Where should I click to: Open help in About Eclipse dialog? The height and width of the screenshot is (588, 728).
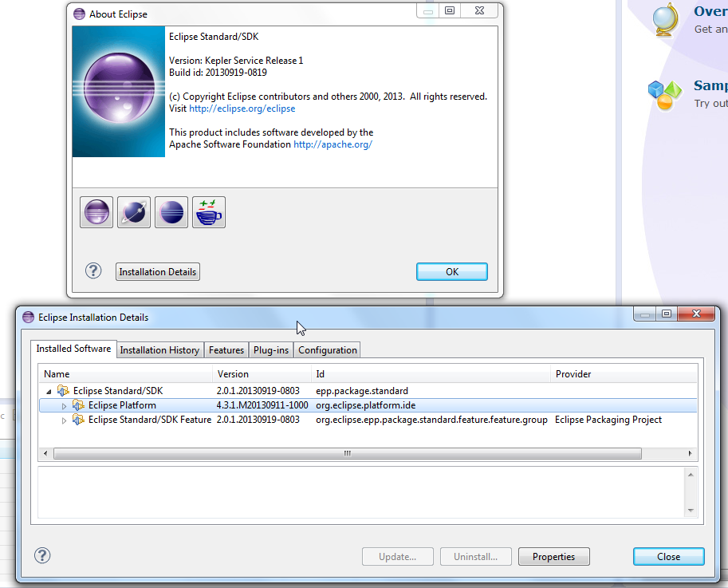pyautogui.click(x=93, y=270)
